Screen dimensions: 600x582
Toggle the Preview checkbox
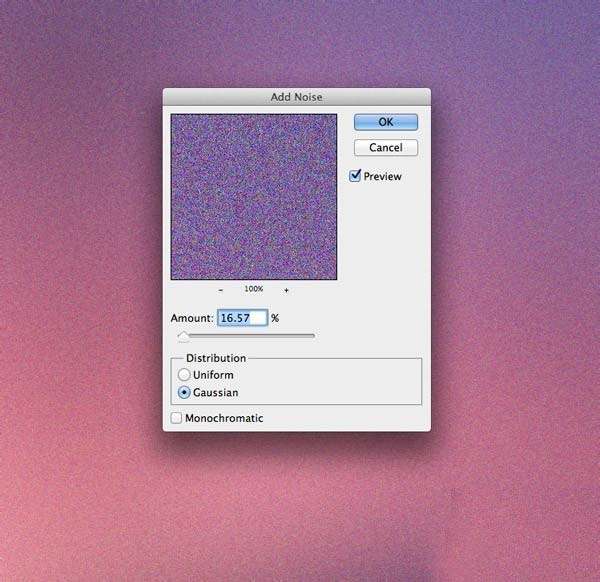click(x=355, y=176)
